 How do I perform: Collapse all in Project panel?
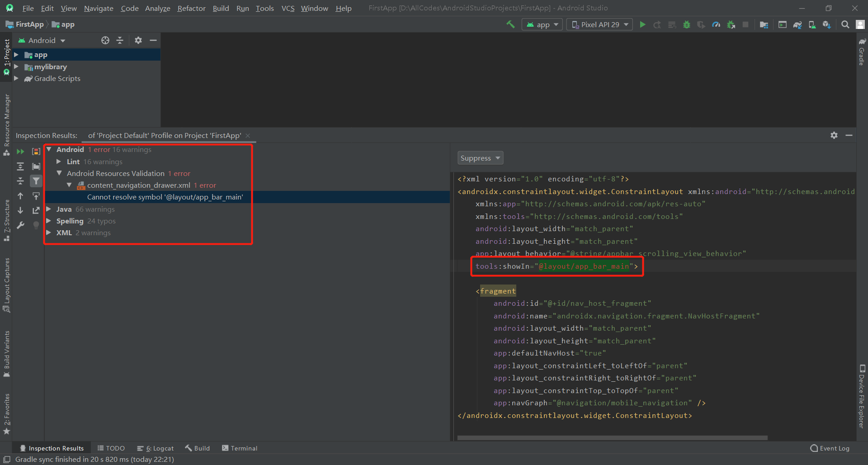click(120, 40)
